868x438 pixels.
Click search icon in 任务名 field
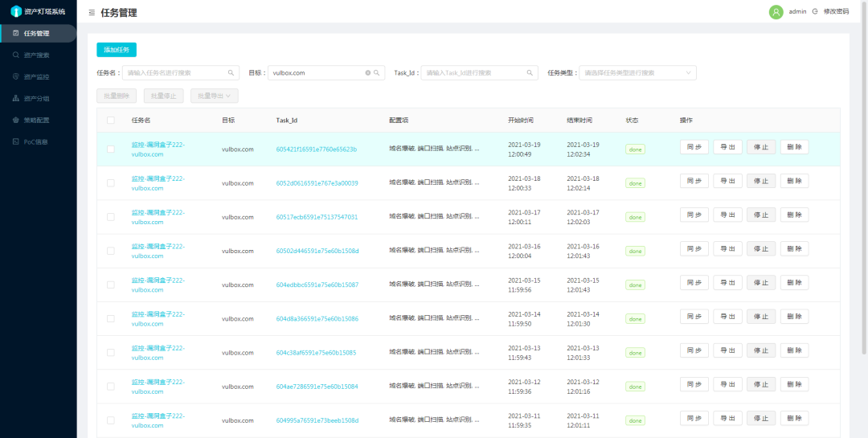click(x=231, y=72)
